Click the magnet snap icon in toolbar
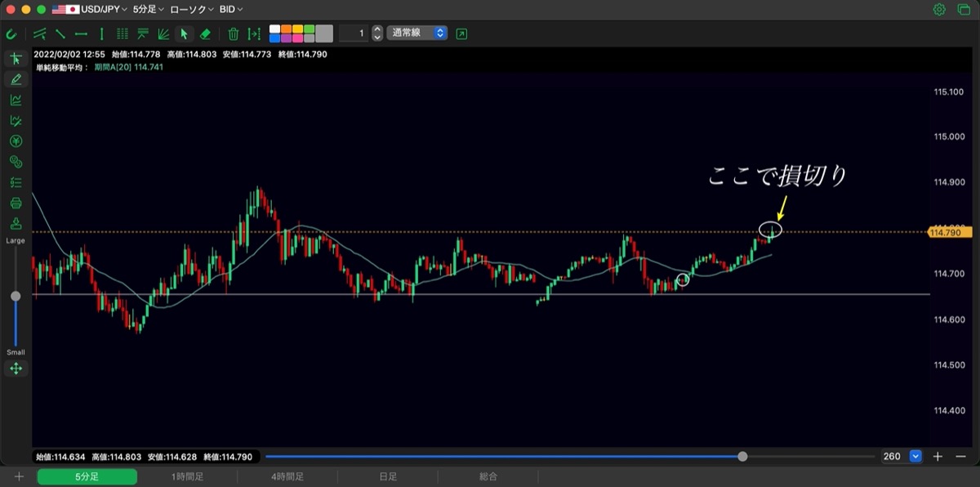The width and height of the screenshot is (980, 487). coord(11,34)
